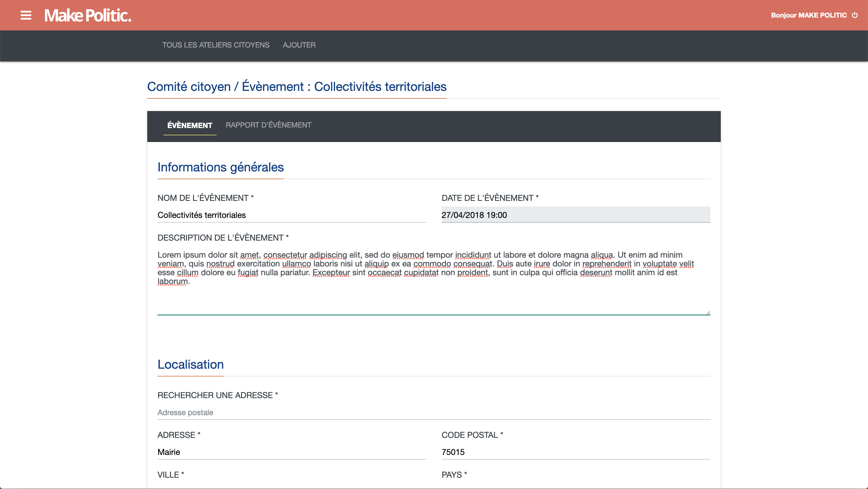Click the Adresse postale search field
The image size is (868, 489).
[433, 413]
